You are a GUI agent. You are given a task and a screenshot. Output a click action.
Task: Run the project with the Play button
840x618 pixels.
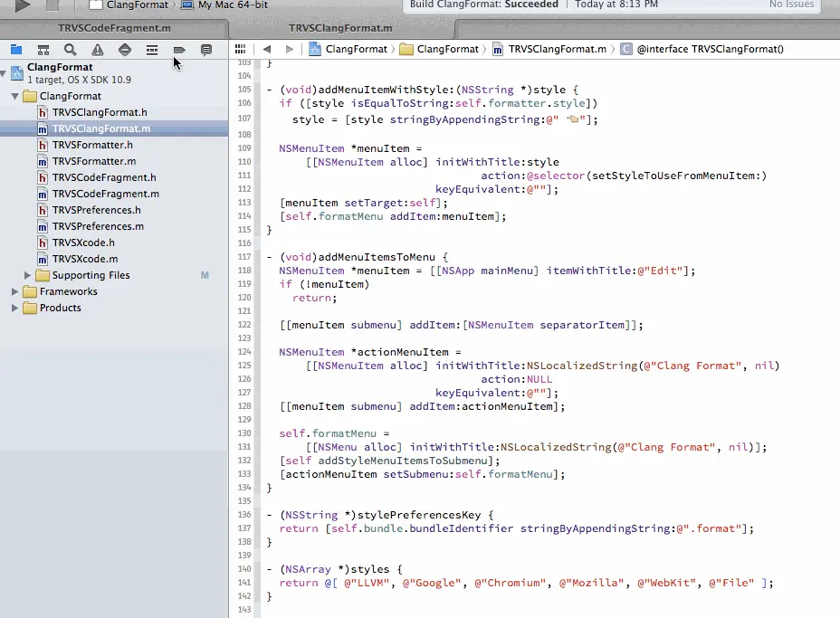(x=22, y=5)
